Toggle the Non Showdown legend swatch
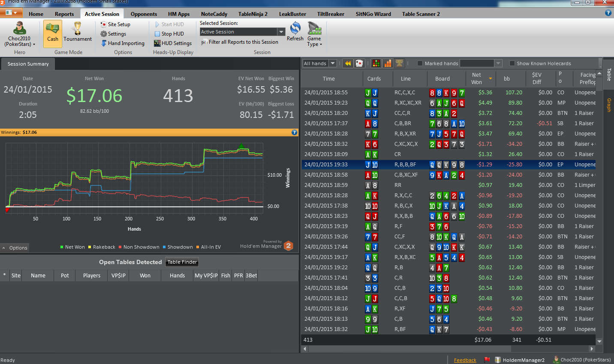Screen dimensions: 614x364 [120, 247]
